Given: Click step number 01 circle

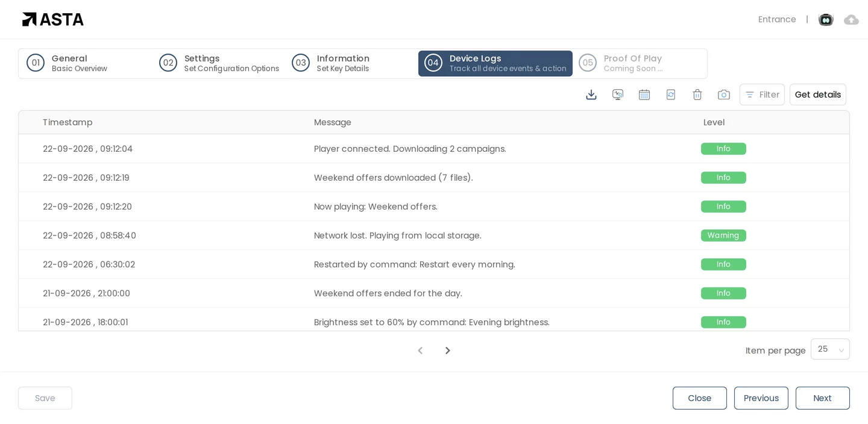Looking at the screenshot, I should (x=36, y=63).
